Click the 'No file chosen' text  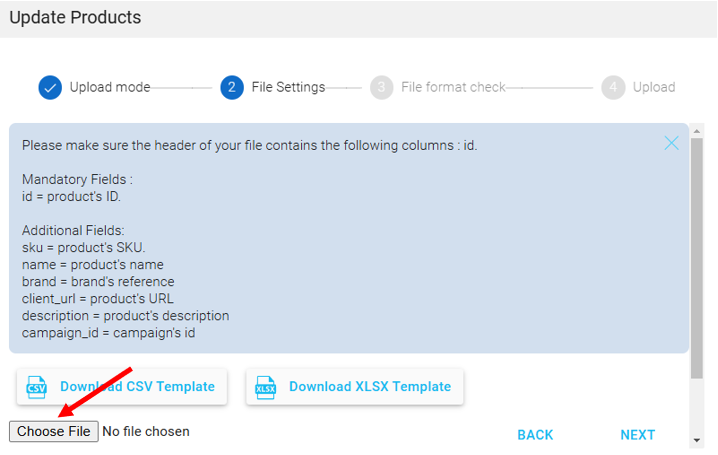coord(146,431)
